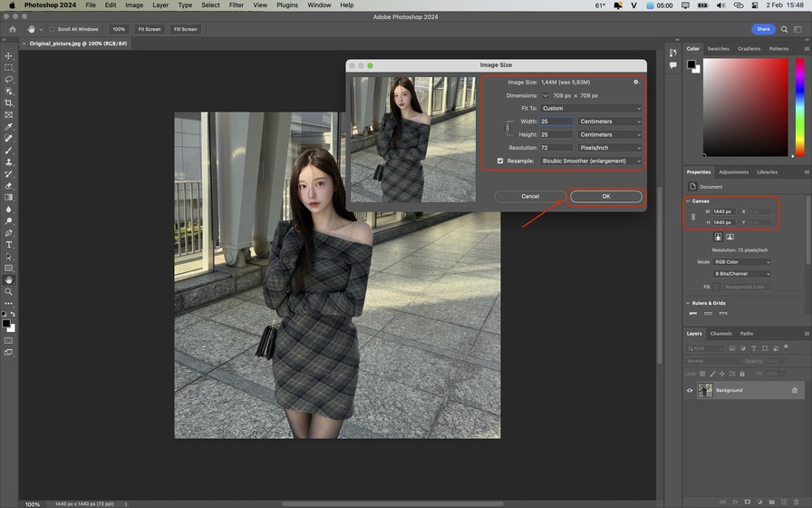812x508 pixels.
Task: Hide the Background layer eye icon
Action: [690, 390]
